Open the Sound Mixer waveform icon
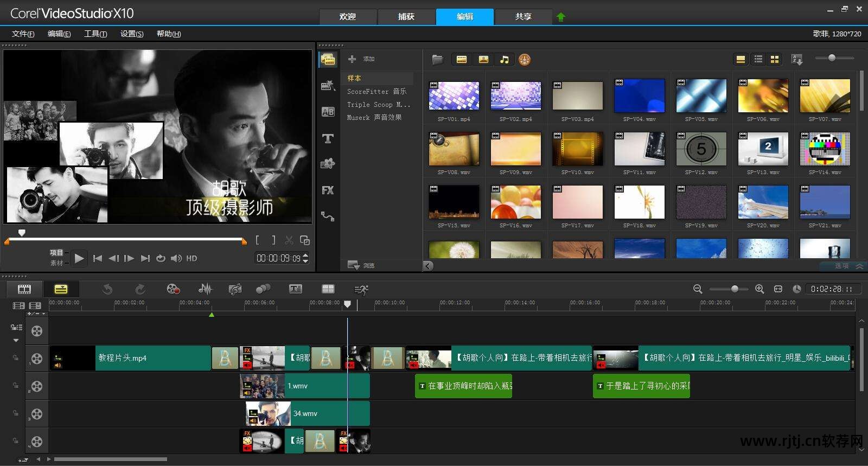 click(x=205, y=289)
